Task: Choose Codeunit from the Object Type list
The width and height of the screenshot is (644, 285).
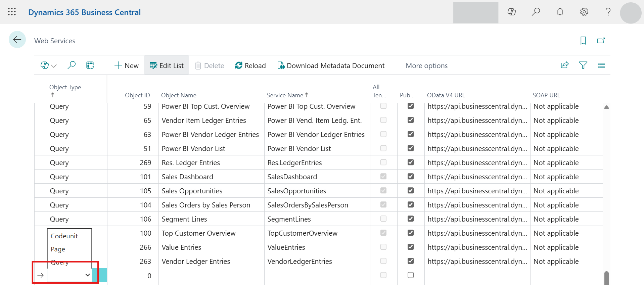Action: click(64, 236)
